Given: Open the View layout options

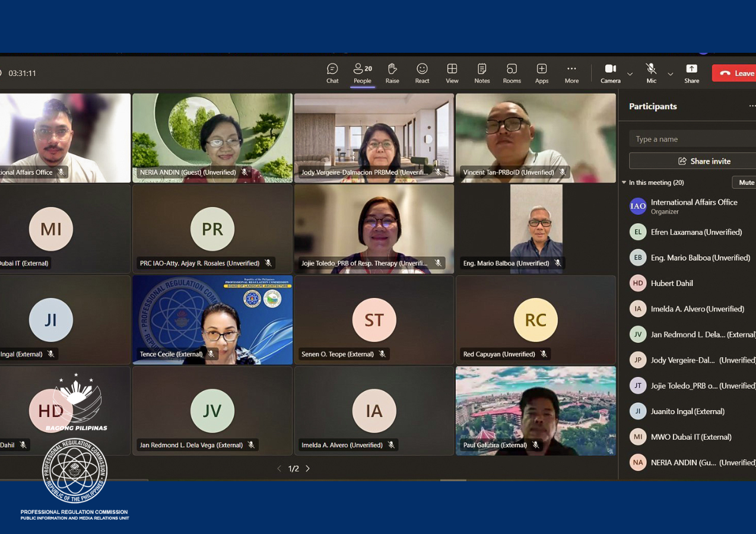Looking at the screenshot, I should 452,74.
